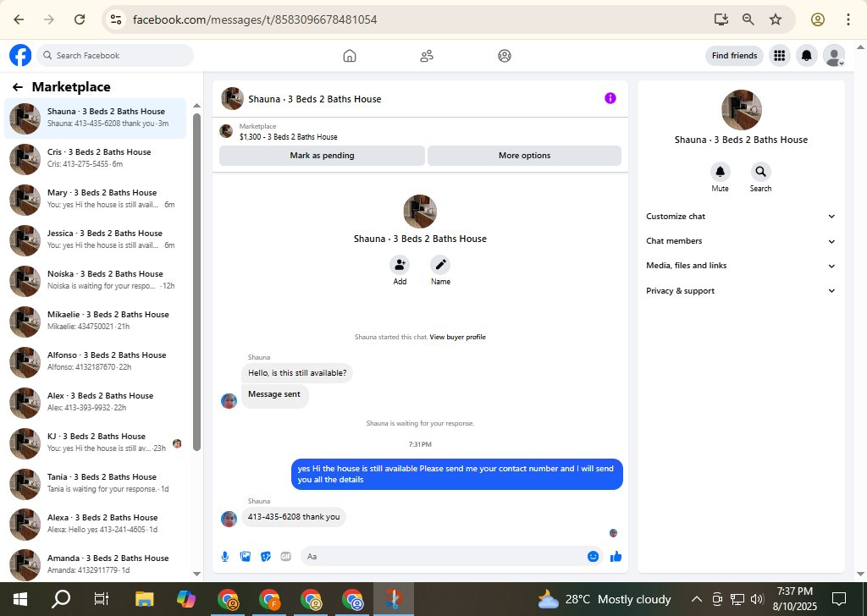Click the weather widget 28°C

[604, 599]
